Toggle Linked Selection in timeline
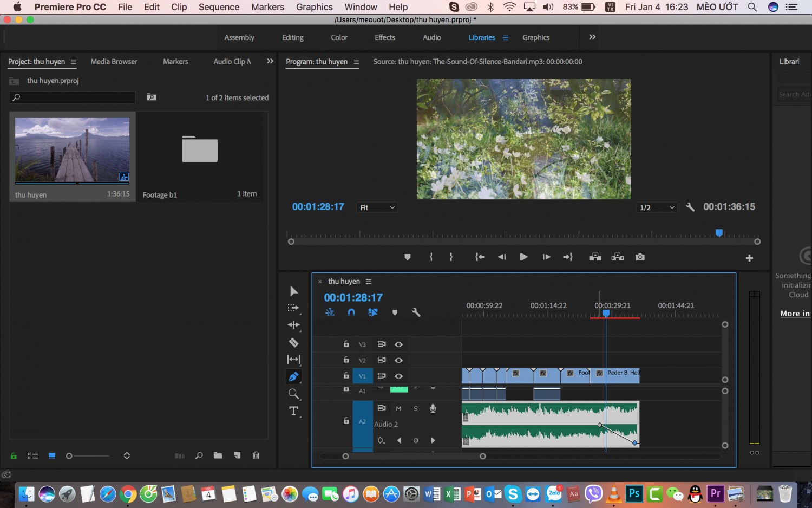Screen dimensions: 812x508 coord(373,312)
